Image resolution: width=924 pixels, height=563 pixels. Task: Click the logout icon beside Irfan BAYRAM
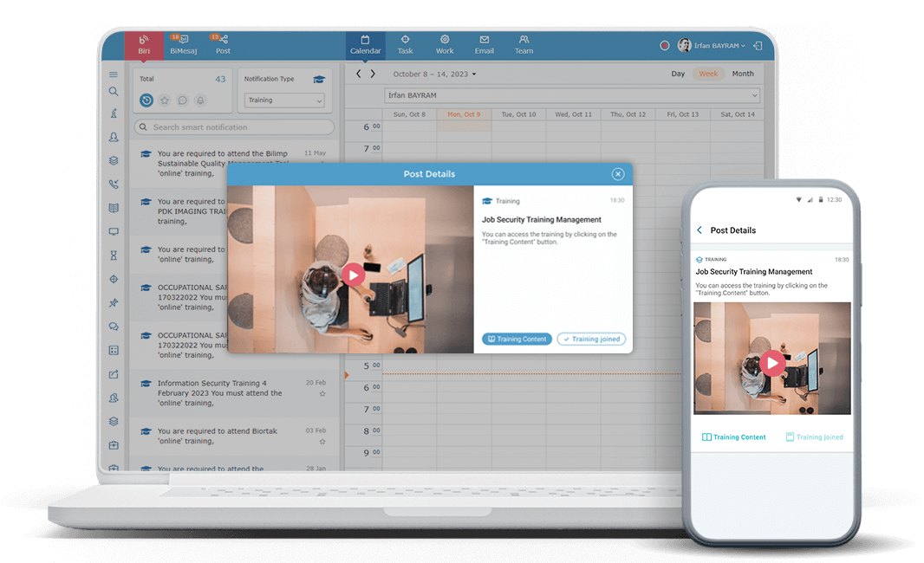coord(758,45)
